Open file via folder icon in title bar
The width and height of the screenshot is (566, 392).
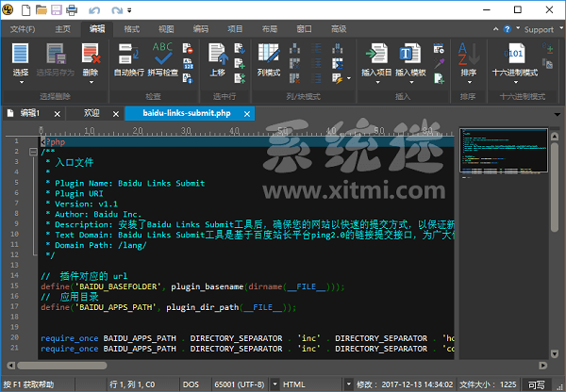coord(42,9)
